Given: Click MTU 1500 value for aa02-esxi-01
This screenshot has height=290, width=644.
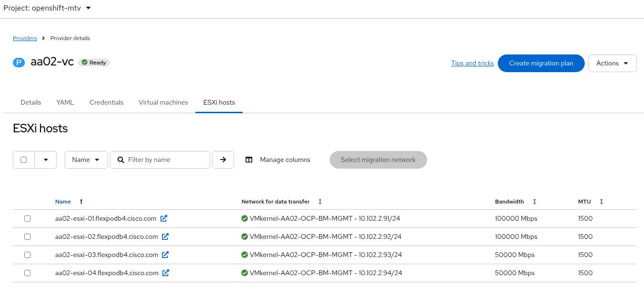Looking at the screenshot, I should pyautogui.click(x=585, y=218).
